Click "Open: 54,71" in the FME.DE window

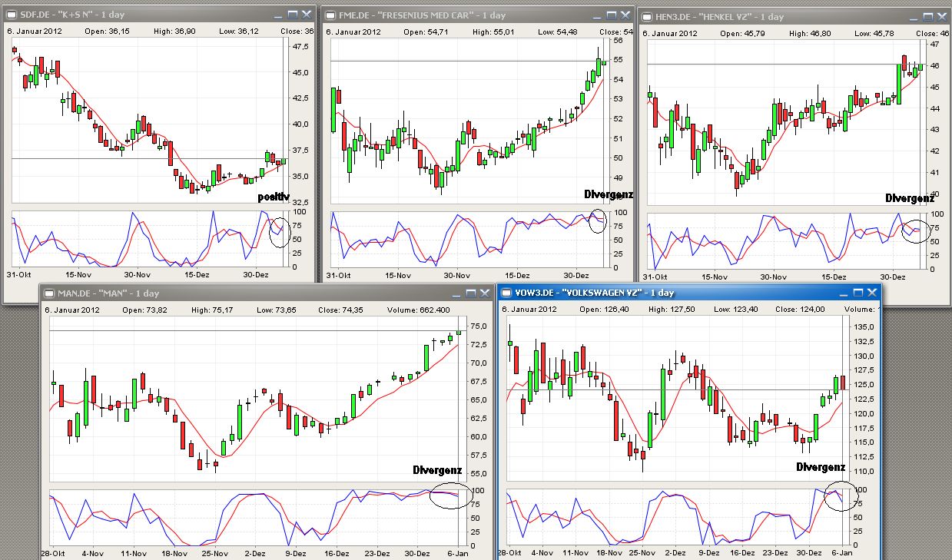point(425,31)
